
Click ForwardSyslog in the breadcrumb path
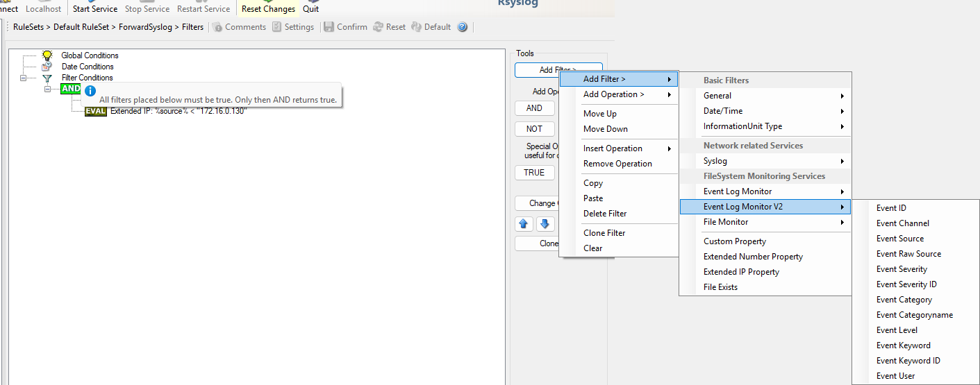145,27
